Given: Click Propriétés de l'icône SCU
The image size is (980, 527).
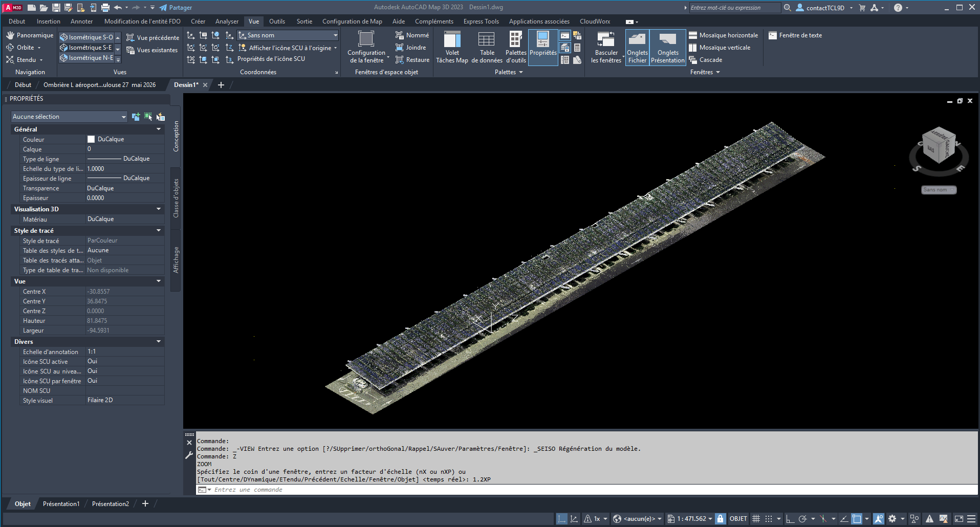Looking at the screenshot, I should point(271,59).
